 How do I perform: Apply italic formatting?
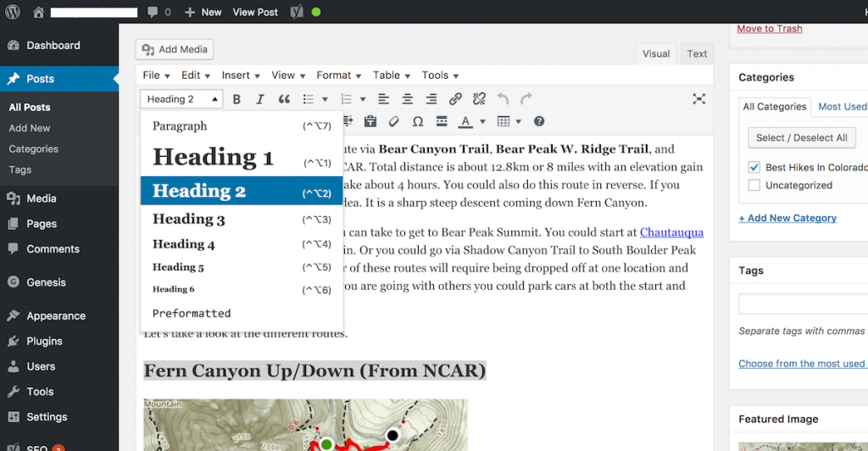[259, 99]
